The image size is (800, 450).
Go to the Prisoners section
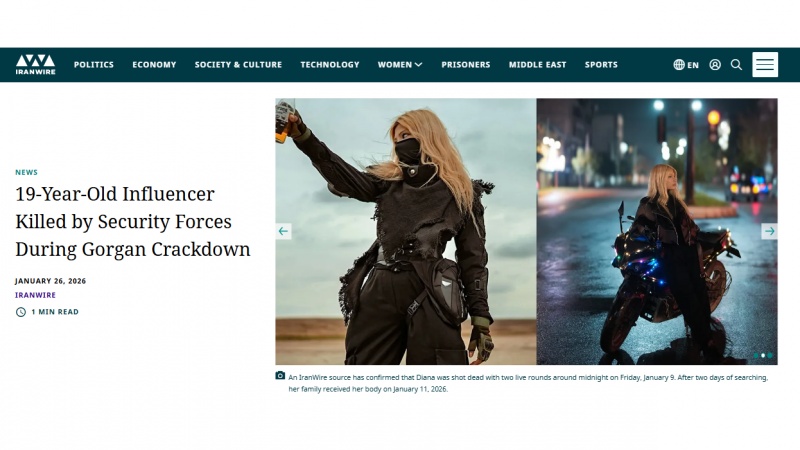466,65
